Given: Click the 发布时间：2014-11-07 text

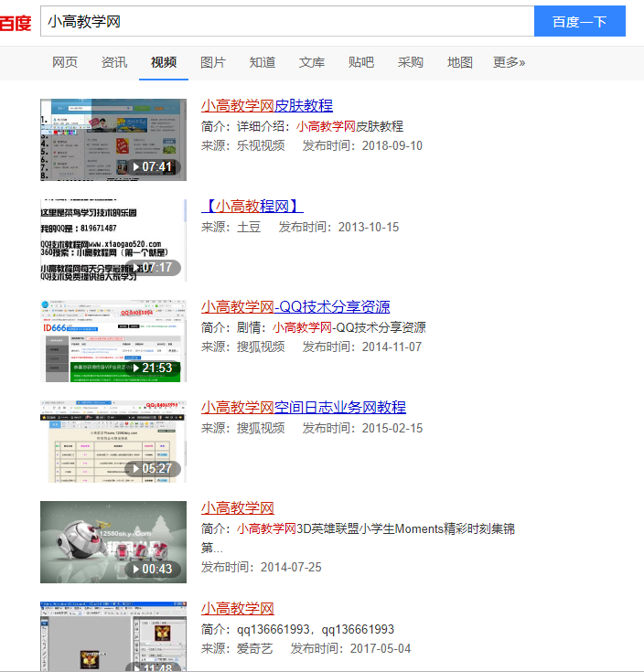Looking at the screenshot, I should click(362, 347).
